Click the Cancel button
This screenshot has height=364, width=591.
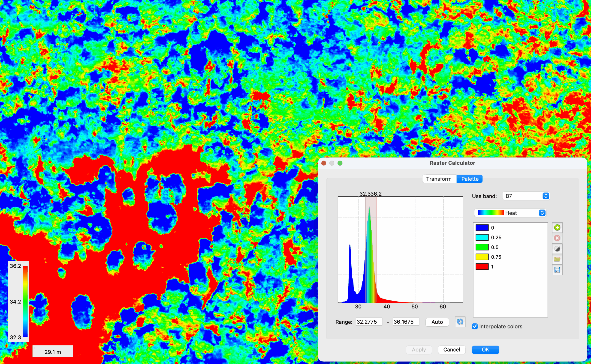[x=452, y=349]
